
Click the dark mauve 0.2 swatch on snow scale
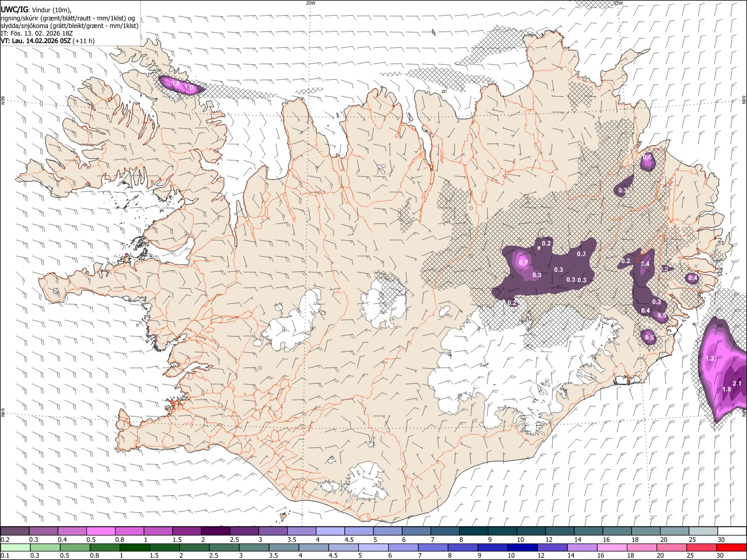coord(15,531)
